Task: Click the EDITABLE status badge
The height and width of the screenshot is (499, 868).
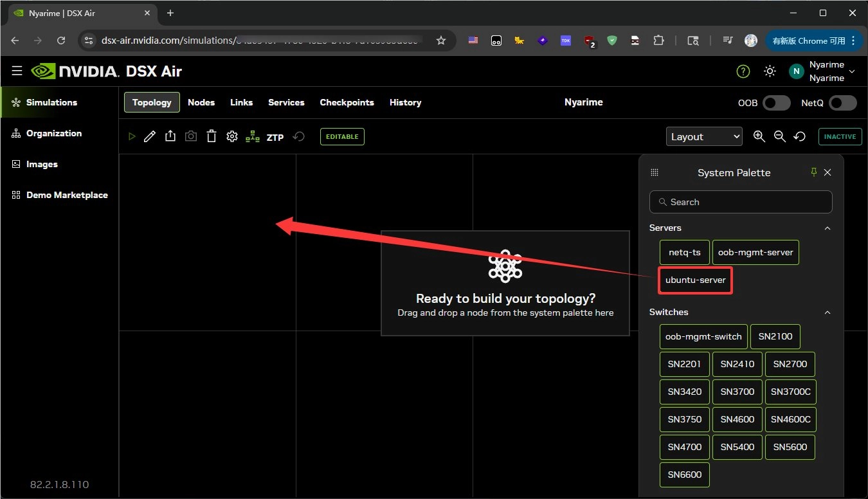Action: 342,136
